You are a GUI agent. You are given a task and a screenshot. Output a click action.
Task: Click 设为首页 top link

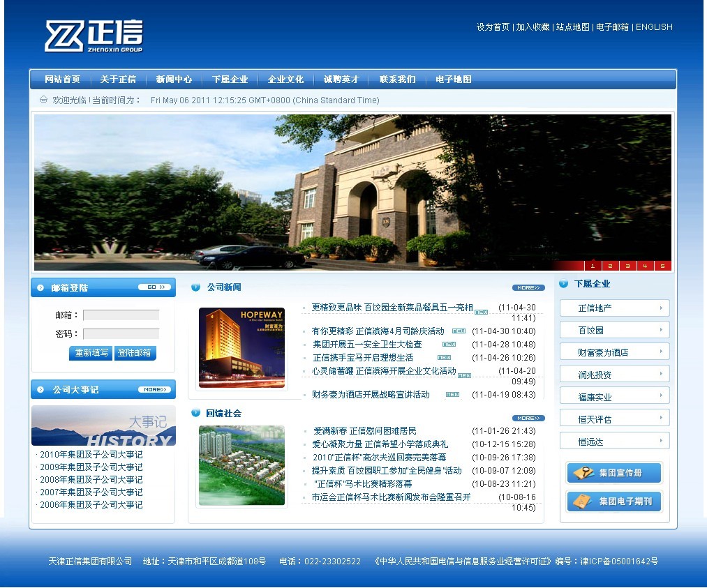click(493, 27)
